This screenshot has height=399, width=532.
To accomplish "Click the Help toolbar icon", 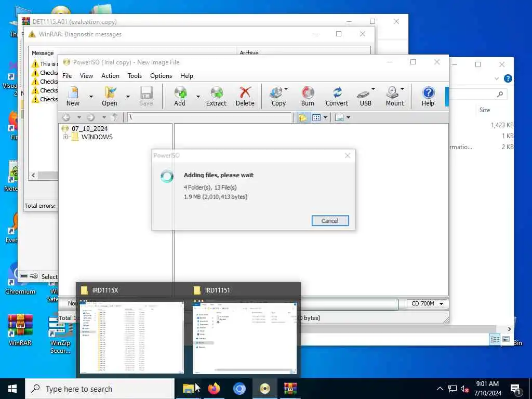I will tap(428, 96).
